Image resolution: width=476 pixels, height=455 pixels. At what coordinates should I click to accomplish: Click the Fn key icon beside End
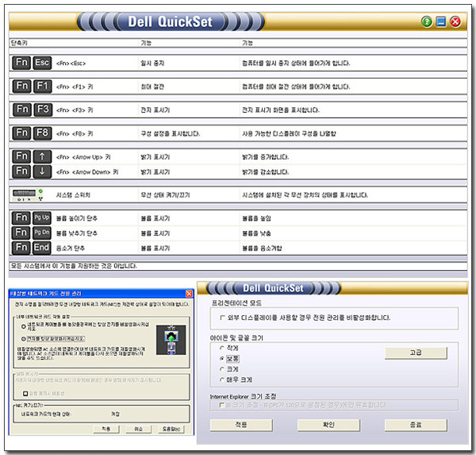coord(21,248)
